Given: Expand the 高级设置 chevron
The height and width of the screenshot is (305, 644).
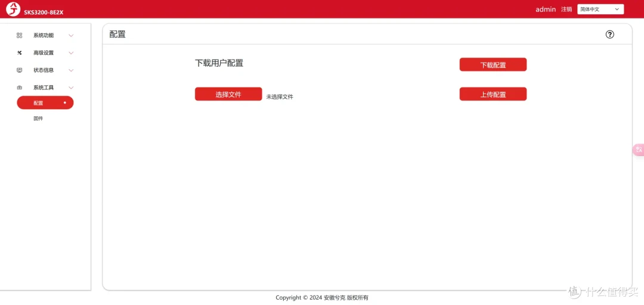Looking at the screenshot, I should (x=71, y=53).
